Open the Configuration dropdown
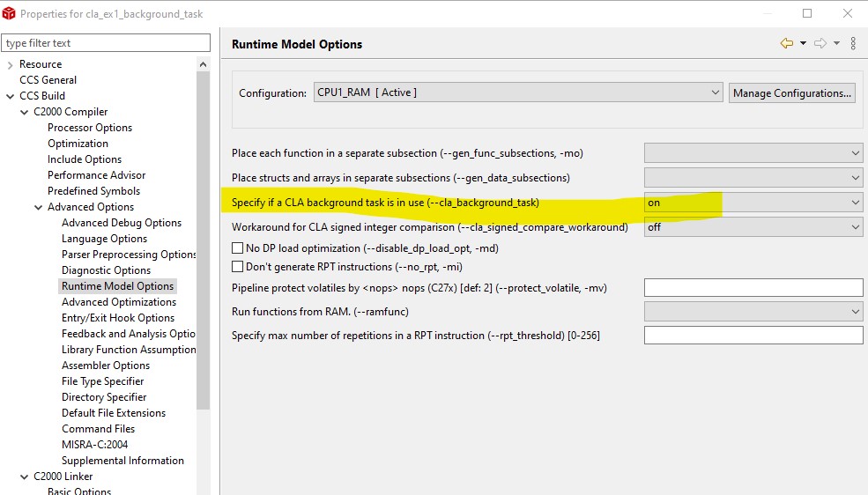Image resolution: width=868 pixels, height=495 pixels. [x=518, y=92]
